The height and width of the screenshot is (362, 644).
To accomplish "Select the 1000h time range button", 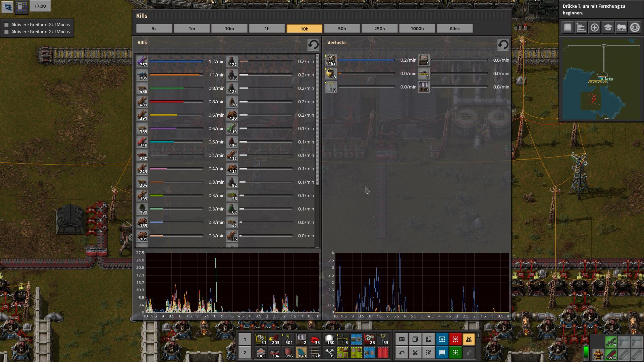I will coord(417,28).
